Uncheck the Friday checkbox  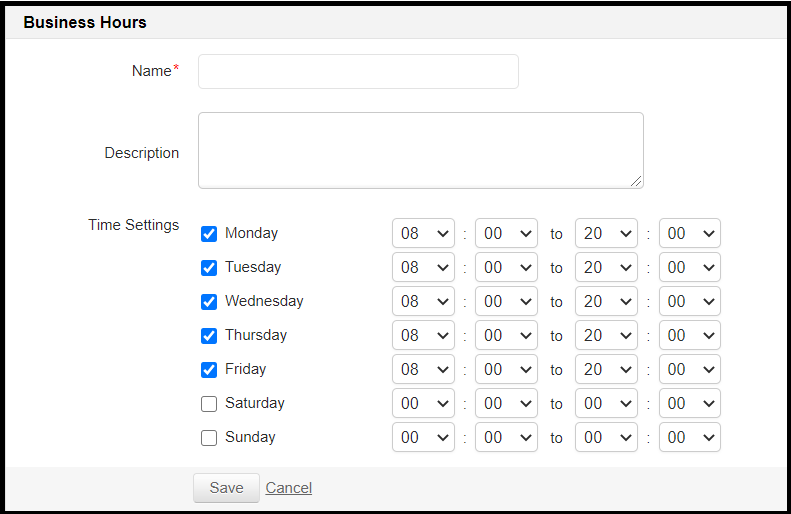(x=209, y=370)
